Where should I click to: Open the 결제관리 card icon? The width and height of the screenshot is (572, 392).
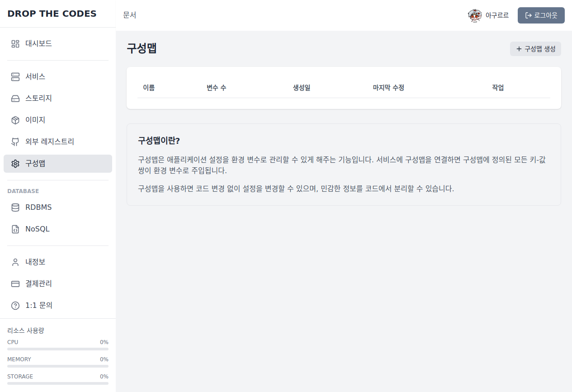[x=14, y=283]
